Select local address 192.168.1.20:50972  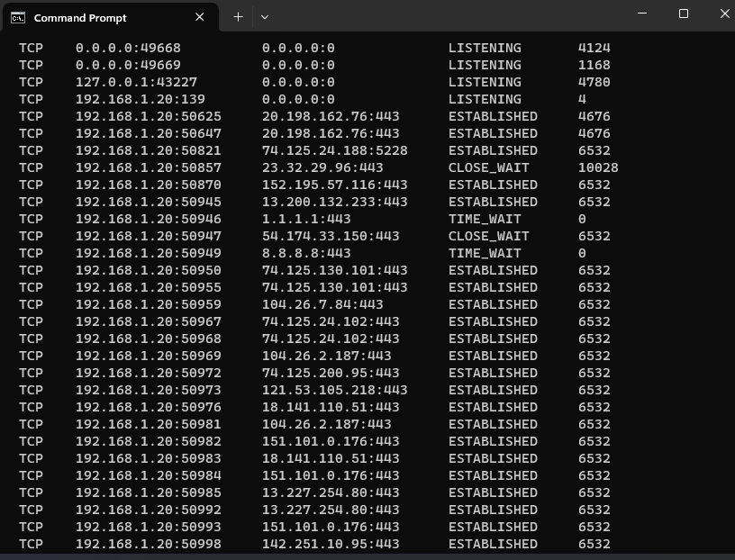[148, 373]
